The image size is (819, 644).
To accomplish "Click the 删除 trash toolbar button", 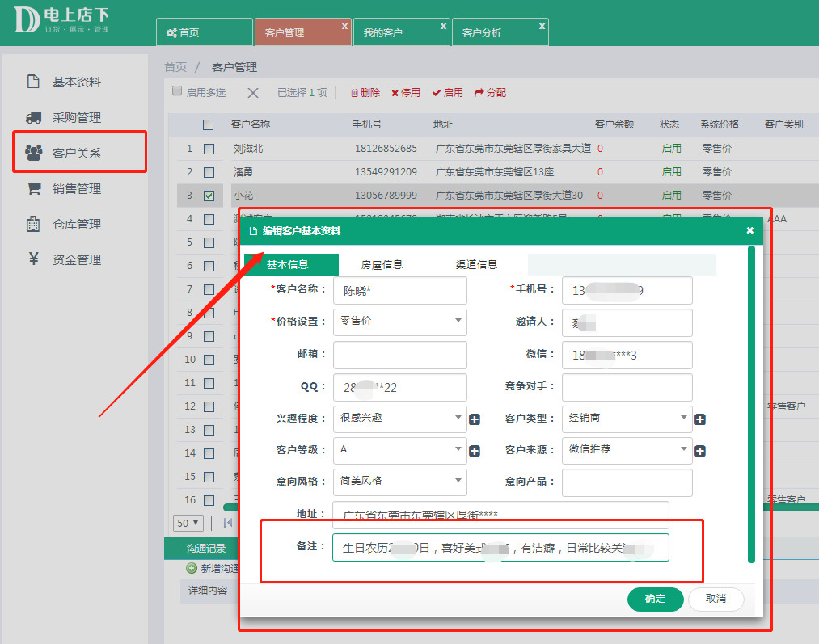I will (365, 93).
